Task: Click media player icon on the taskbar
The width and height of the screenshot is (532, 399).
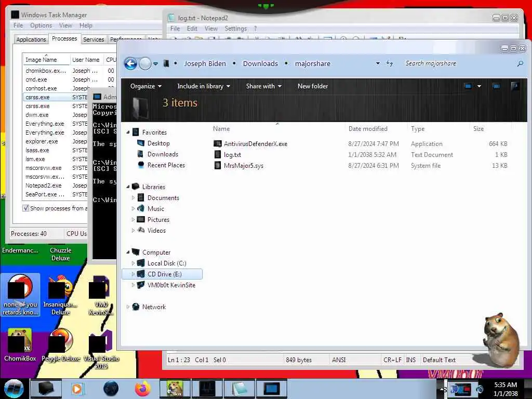Action: 78,389
